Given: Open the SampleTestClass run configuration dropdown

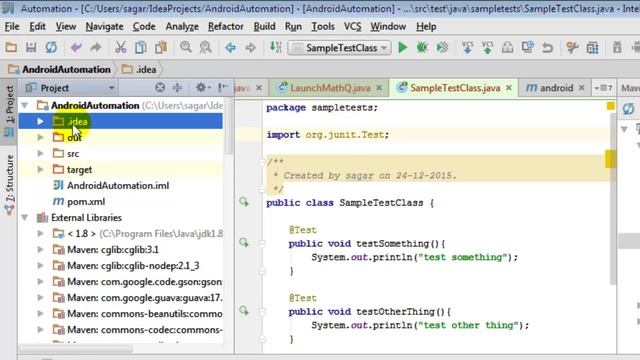Looking at the screenshot, I should 340,48.
